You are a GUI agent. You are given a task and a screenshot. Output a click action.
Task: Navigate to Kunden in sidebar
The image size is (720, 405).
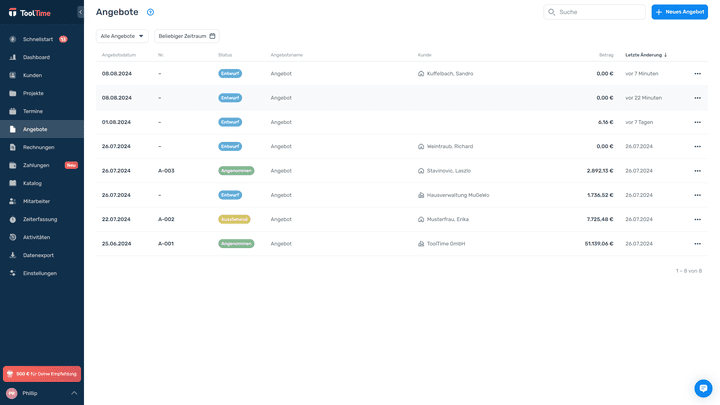click(x=33, y=75)
